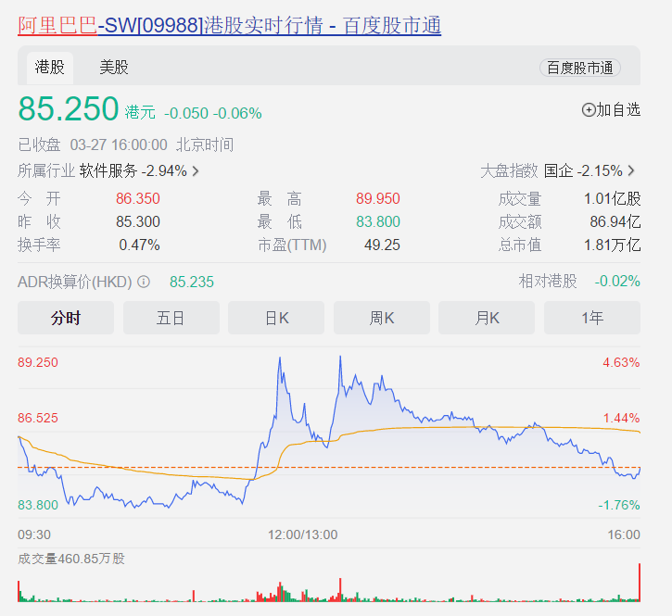Click the current price 85.250
The width and height of the screenshot is (672, 616).
tap(69, 108)
